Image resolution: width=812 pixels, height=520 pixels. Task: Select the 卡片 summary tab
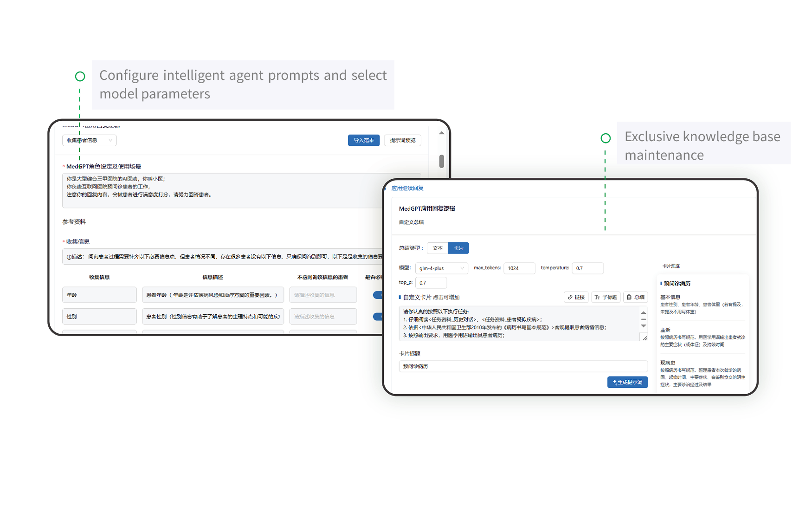click(458, 248)
